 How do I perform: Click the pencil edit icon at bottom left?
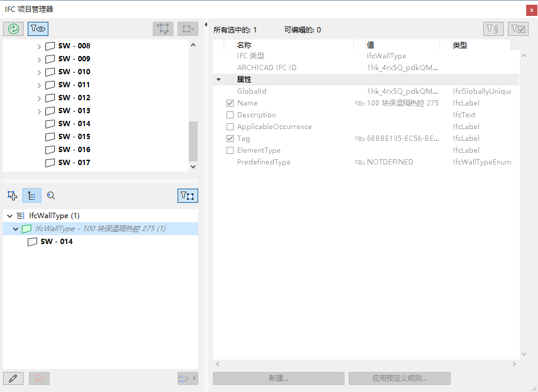tap(13, 378)
